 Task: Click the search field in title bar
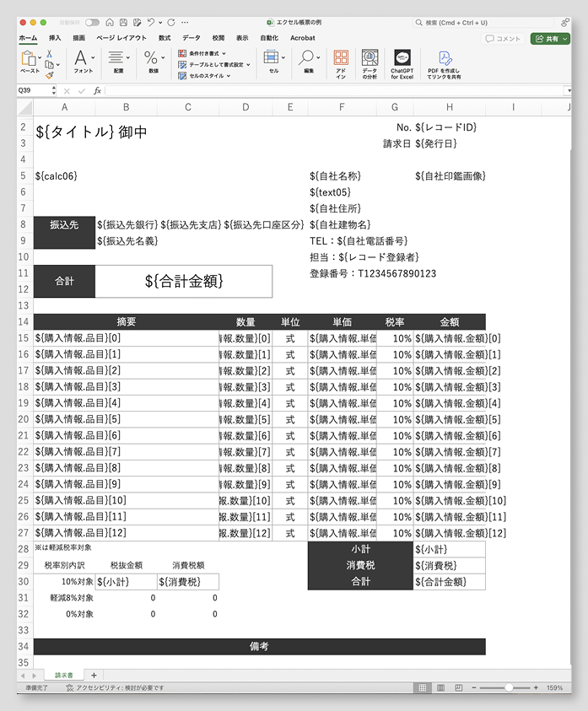(x=483, y=22)
